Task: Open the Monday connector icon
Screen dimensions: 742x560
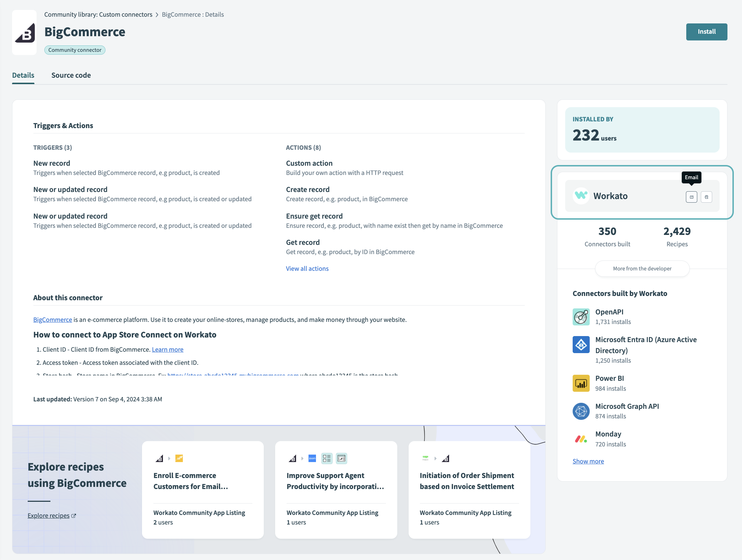Action: (x=581, y=439)
